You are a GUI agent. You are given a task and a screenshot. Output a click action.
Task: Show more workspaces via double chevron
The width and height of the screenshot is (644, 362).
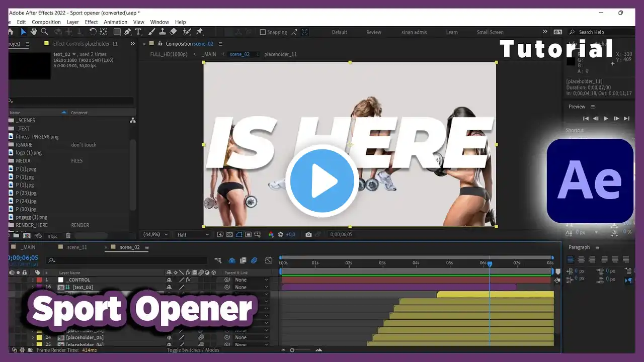click(x=546, y=32)
